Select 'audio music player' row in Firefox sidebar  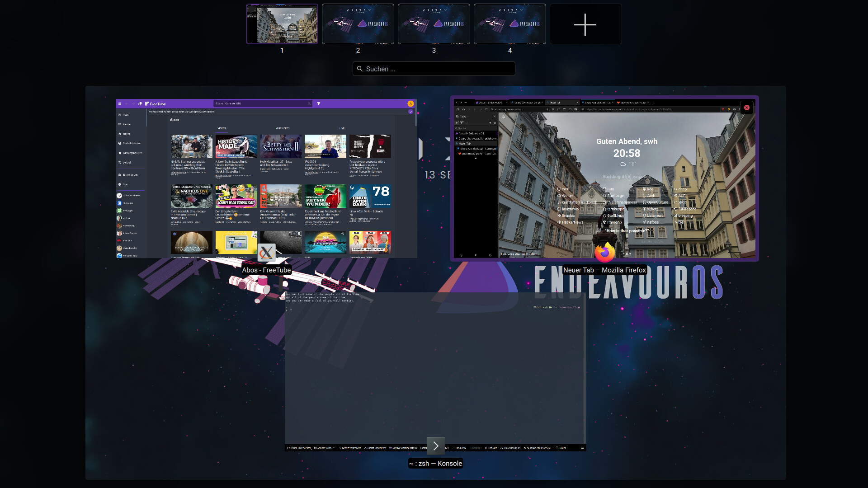coord(477,154)
